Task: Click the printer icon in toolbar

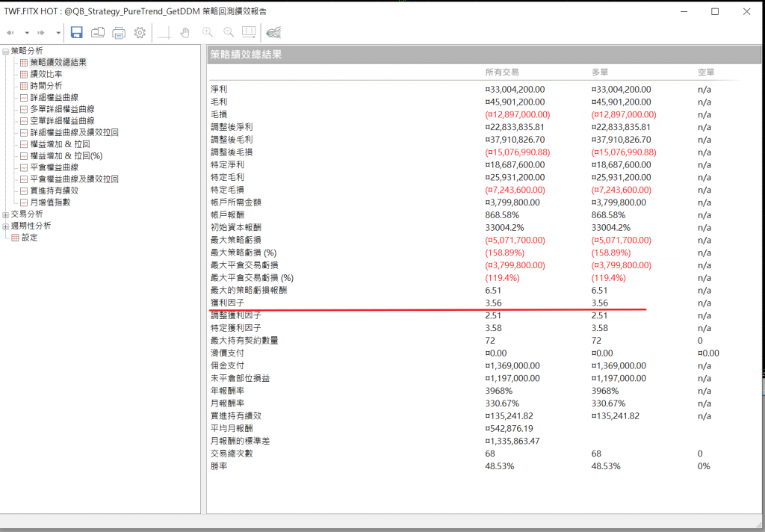Action: tap(119, 32)
